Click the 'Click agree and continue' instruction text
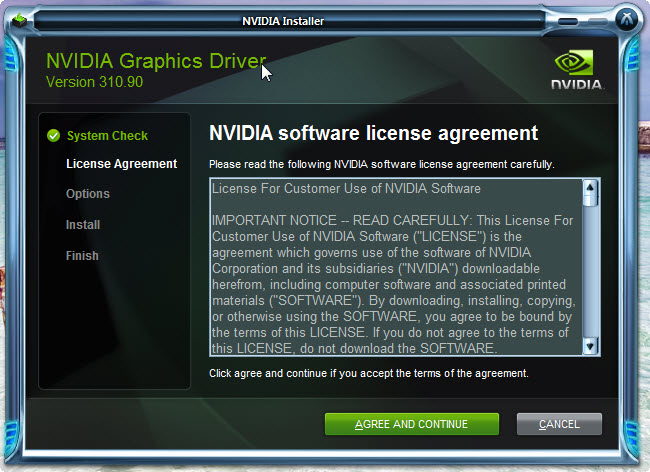The width and height of the screenshot is (650, 472). pos(369,373)
